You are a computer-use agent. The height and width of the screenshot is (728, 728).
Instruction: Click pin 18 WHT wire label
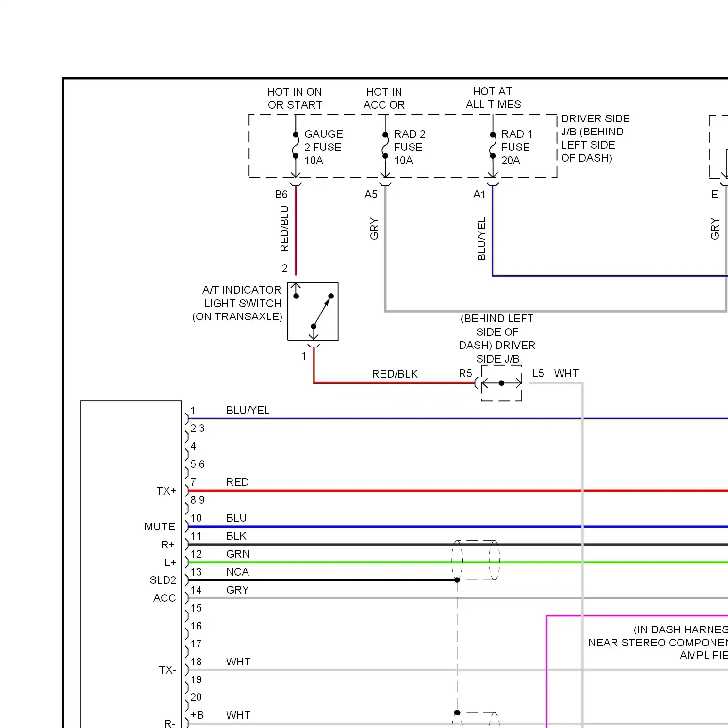point(238,662)
